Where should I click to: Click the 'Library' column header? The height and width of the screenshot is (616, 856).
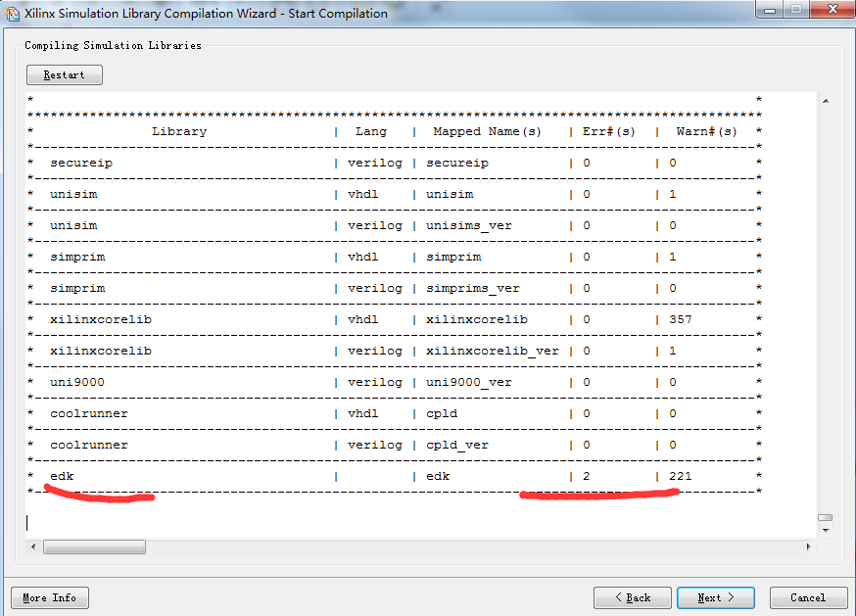[179, 131]
